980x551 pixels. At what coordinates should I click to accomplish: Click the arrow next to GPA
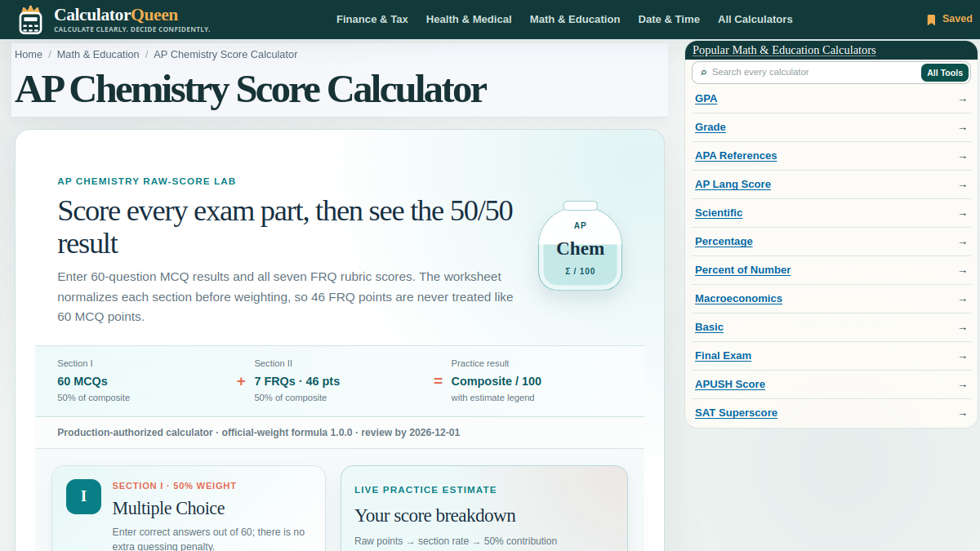[x=963, y=100]
